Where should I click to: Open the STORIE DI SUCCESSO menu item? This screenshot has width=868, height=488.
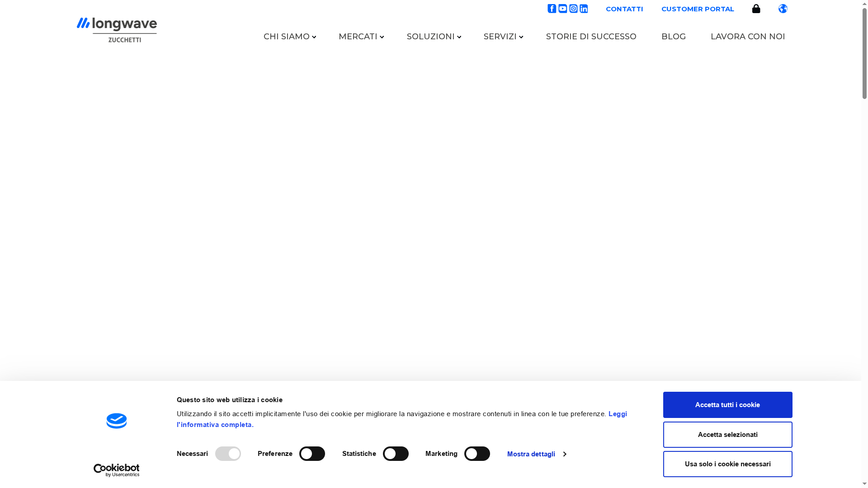tap(591, 37)
